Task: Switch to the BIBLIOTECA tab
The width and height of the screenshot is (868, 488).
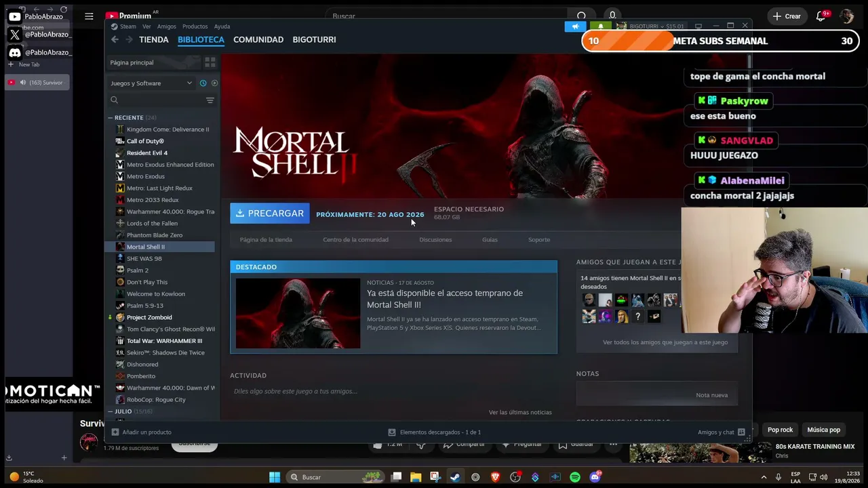Action: 201,39
